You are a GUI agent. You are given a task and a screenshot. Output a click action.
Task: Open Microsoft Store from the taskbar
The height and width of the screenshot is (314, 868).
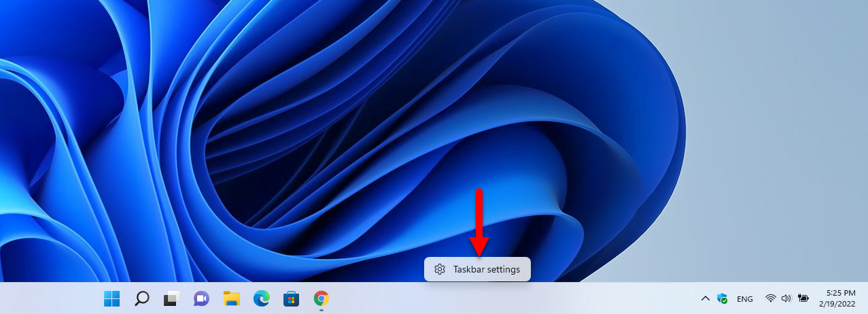(292, 298)
